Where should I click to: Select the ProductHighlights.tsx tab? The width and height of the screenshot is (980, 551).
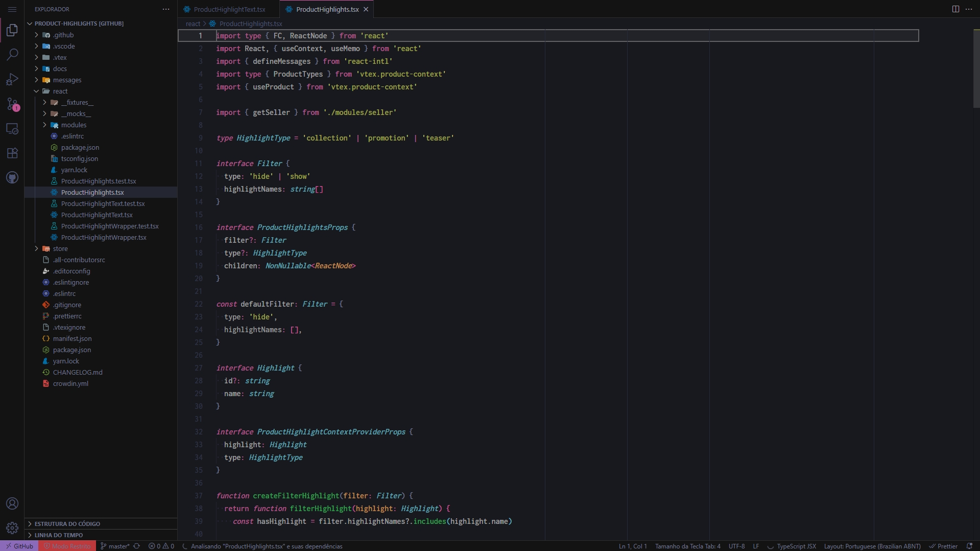coord(327,9)
